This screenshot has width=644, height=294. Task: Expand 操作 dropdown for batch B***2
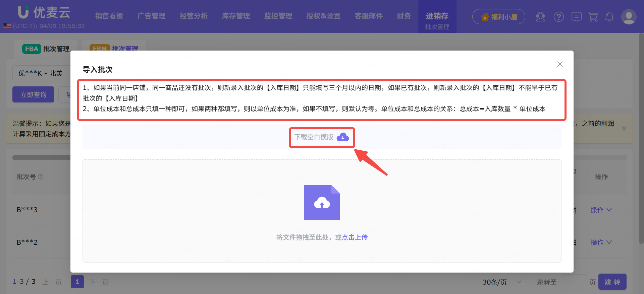(x=601, y=242)
